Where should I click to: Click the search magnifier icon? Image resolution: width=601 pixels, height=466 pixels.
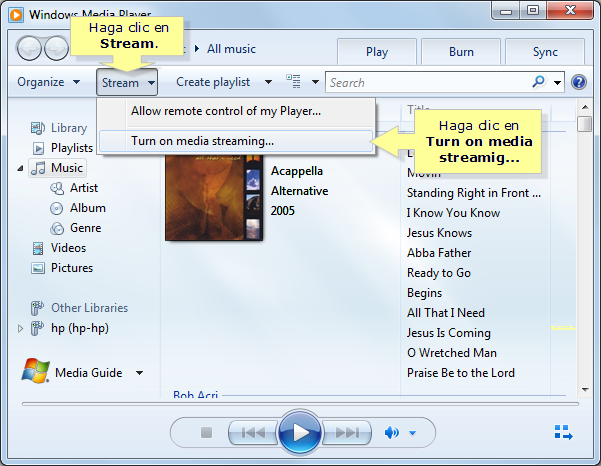point(539,82)
